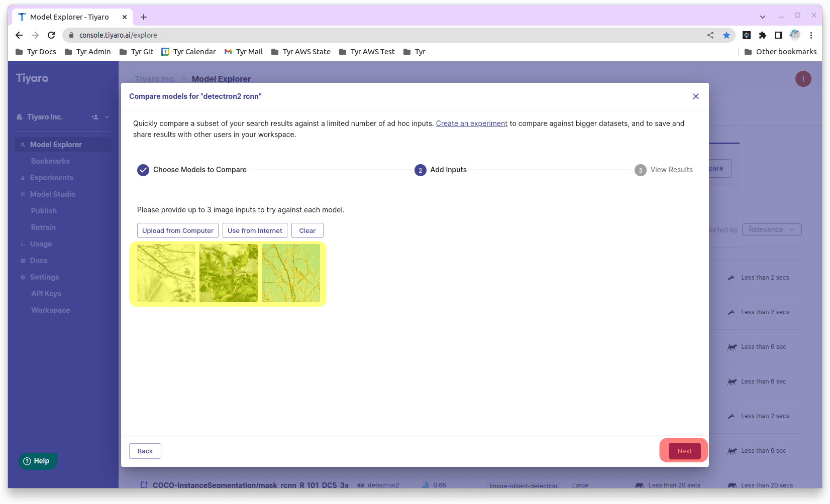Close the Compare models dialog
830x504 pixels.
(x=696, y=96)
